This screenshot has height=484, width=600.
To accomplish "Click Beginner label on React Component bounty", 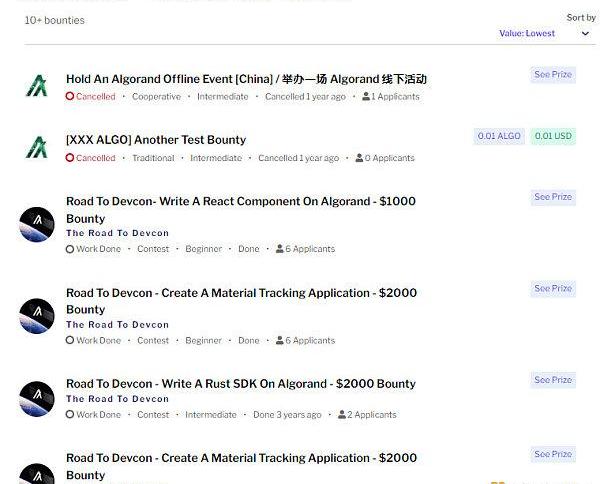I will [x=204, y=249].
